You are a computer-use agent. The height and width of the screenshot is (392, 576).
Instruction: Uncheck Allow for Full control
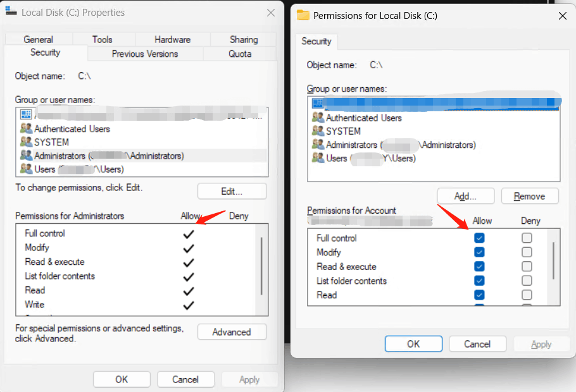[x=479, y=238]
